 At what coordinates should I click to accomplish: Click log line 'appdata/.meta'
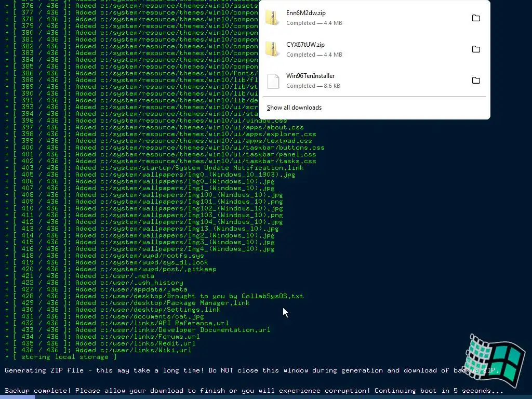[96, 289]
